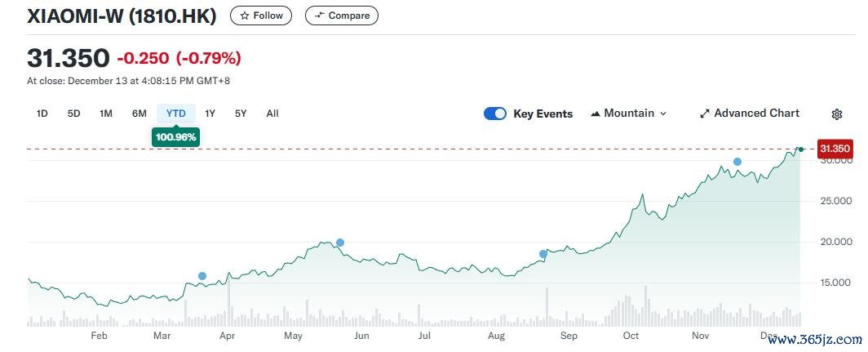The image size is (868, 352).
Task: Click the key event marker in mid-November
Action: [x=737, y=162]
